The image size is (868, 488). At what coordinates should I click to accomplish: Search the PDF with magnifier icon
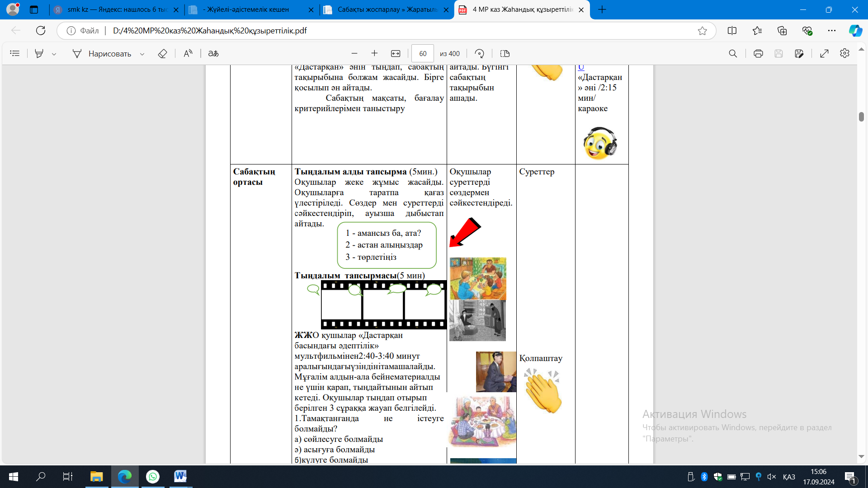pos(733,53)
